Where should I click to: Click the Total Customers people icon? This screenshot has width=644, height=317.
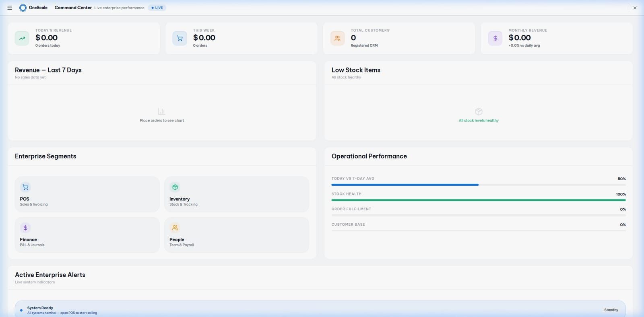(337, 38)
